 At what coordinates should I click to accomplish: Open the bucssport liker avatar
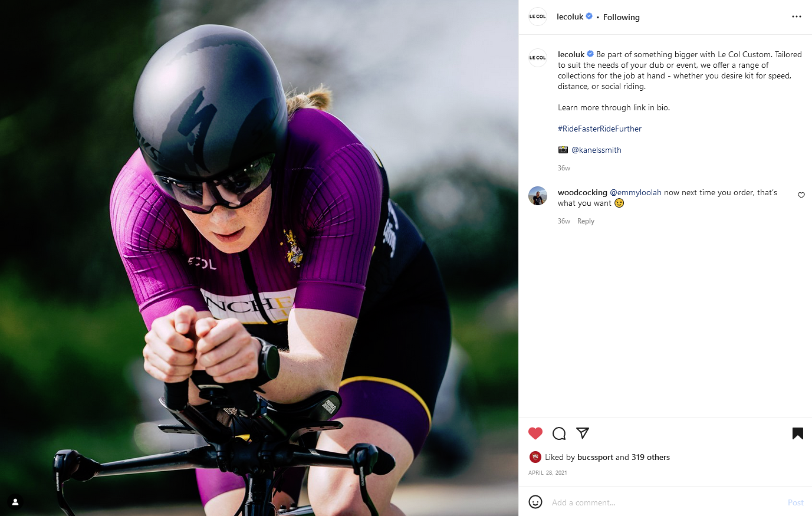[535, 457]
